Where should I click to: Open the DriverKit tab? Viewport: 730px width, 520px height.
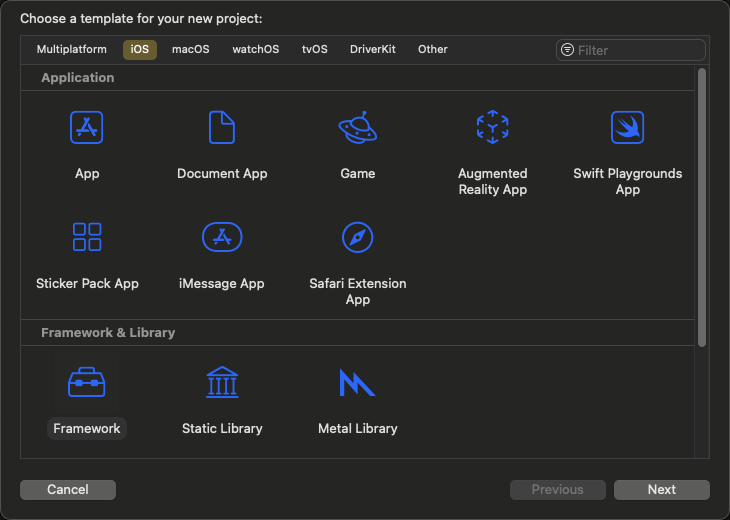pyautogui.click(x=372, y=49)
